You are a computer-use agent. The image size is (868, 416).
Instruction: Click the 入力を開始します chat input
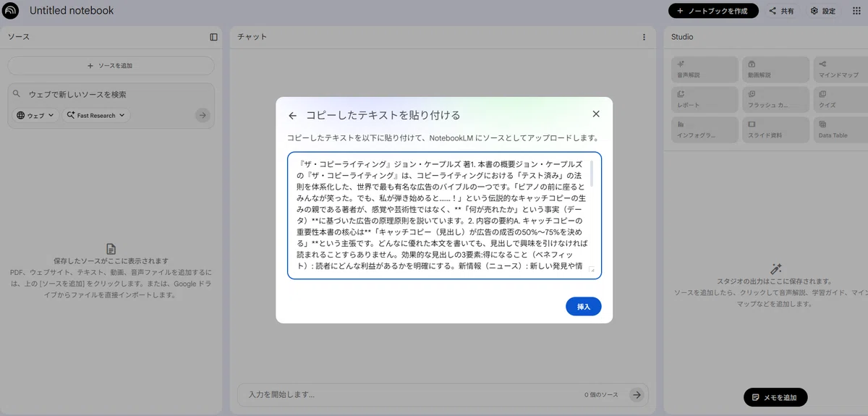point(412,394)
